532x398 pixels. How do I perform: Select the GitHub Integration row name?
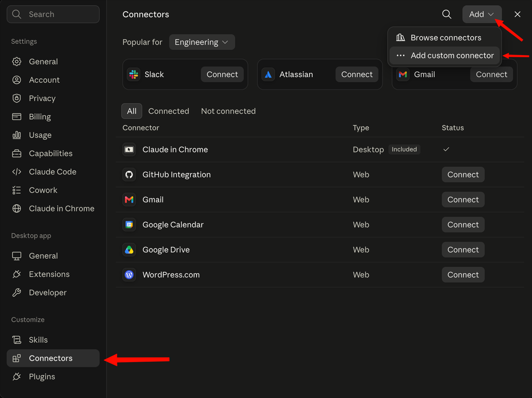pos(177,175)
